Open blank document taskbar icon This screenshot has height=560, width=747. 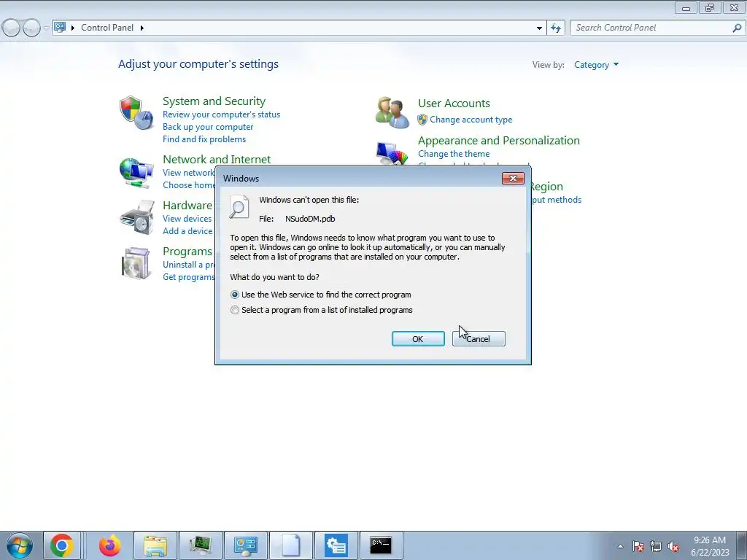point(290,545)
